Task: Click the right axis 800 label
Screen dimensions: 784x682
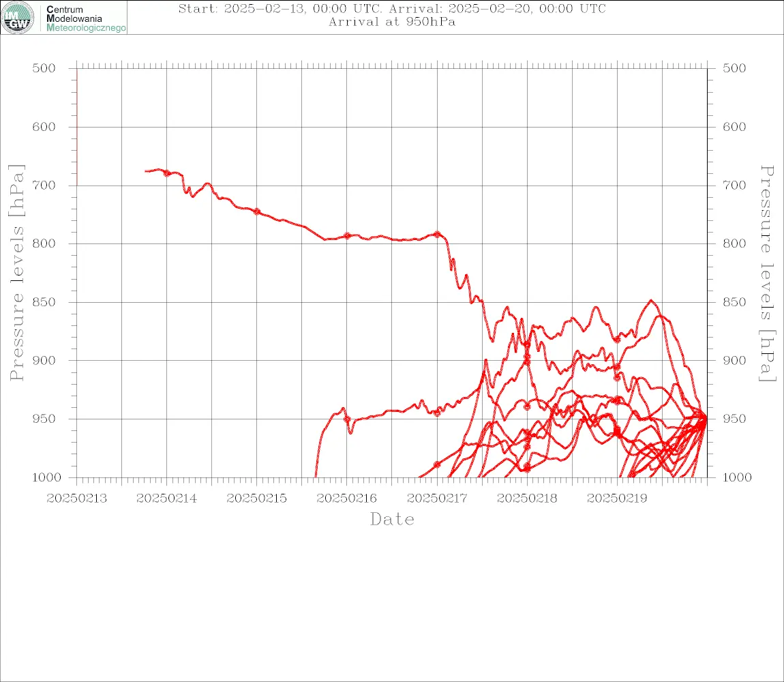Action: (734, 243)
